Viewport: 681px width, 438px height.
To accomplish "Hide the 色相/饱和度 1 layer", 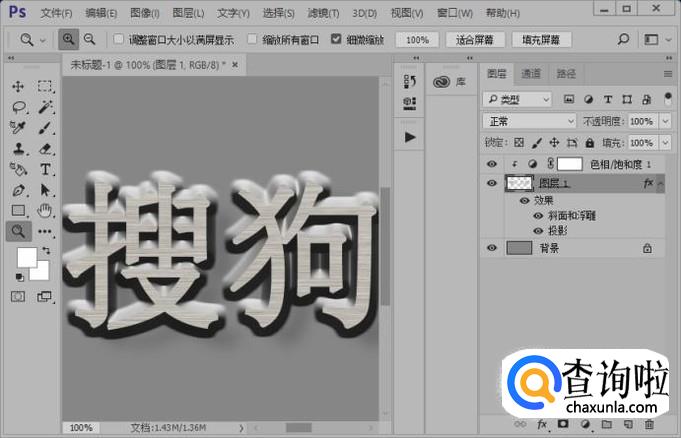I will (x=492, y=164).
